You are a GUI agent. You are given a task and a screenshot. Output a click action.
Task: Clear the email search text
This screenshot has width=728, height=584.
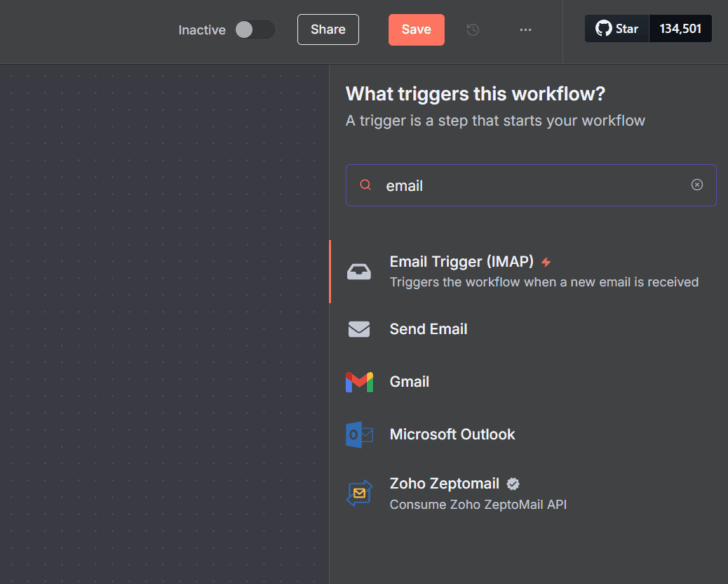tap(697, 185)
